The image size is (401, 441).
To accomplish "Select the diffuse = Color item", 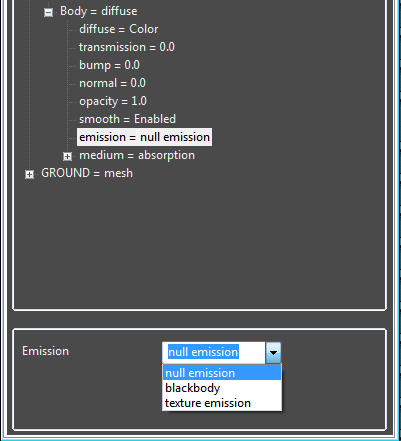I will [118, 29].
